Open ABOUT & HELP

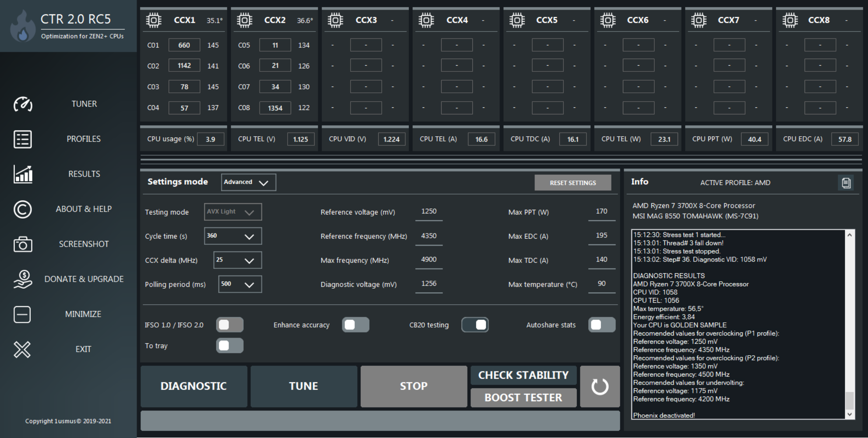coord(84,209)
